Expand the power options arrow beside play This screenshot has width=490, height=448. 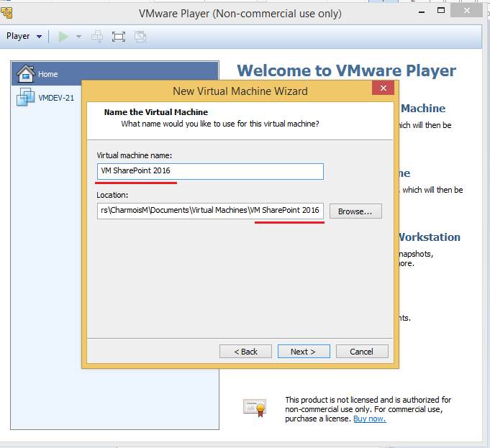point(78,37)
